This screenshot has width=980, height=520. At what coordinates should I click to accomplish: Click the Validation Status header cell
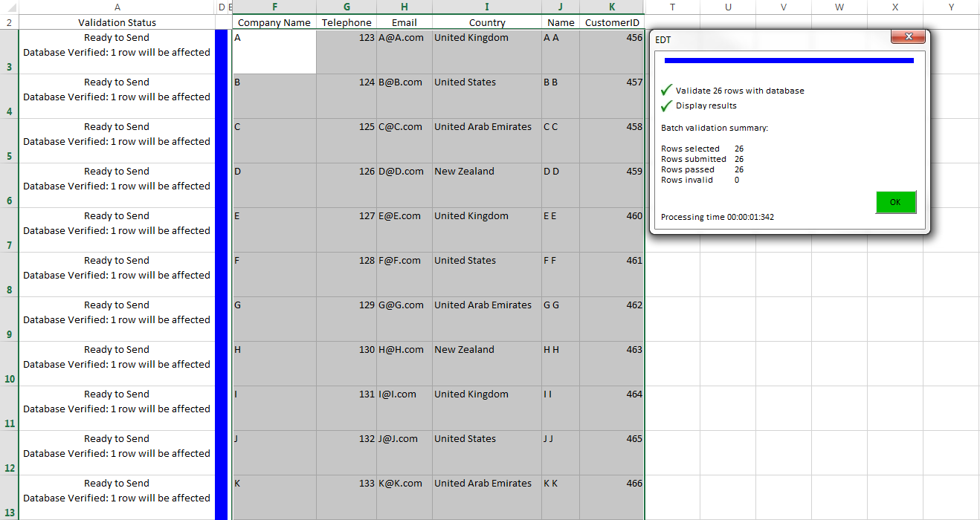coord(117,22)
